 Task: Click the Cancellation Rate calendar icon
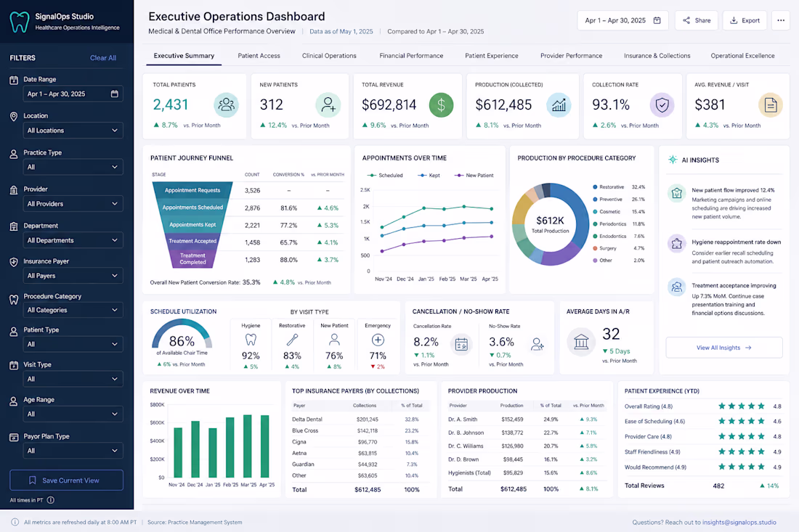coord(461,345)
